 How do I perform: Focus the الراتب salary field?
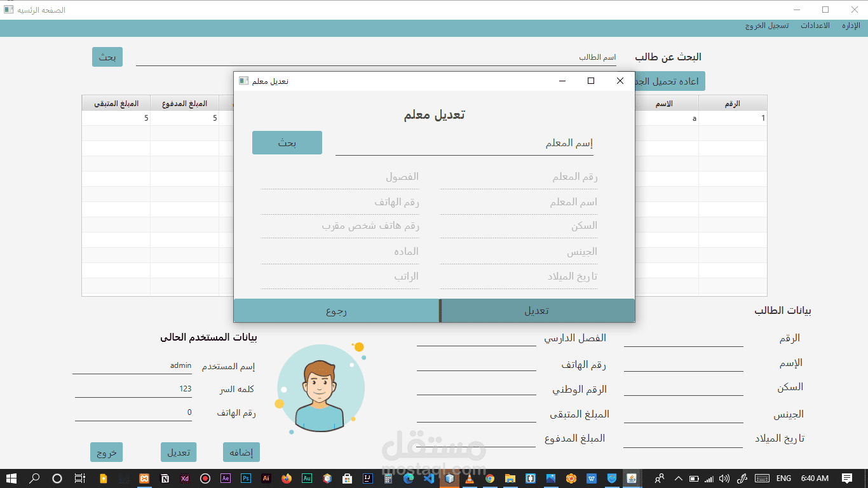point(340,278)
